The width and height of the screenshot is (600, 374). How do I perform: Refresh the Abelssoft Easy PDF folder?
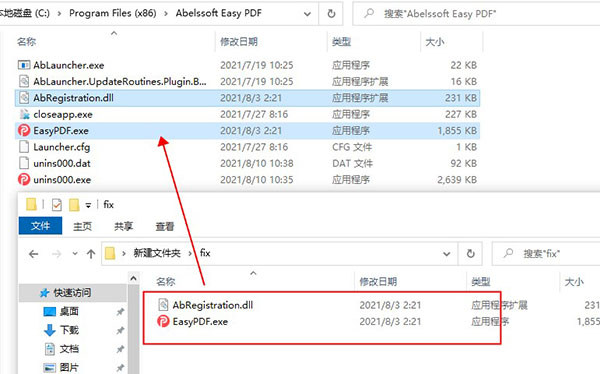(x=331, y=14)
